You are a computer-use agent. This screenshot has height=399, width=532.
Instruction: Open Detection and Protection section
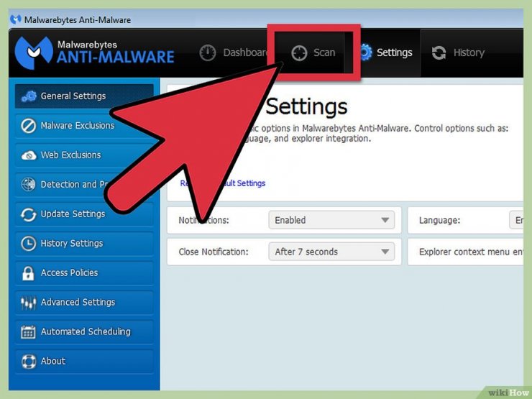(84, 184)
